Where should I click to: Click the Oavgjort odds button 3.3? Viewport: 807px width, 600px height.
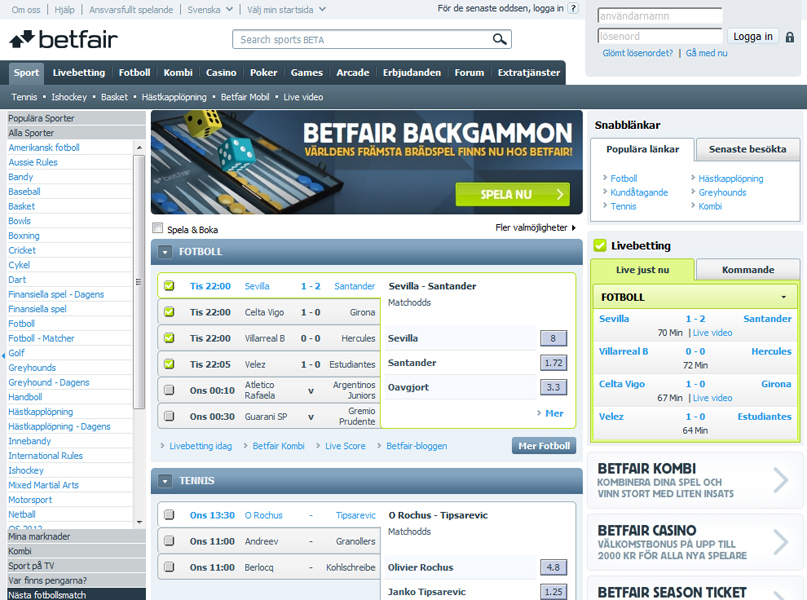click(553, 387)
